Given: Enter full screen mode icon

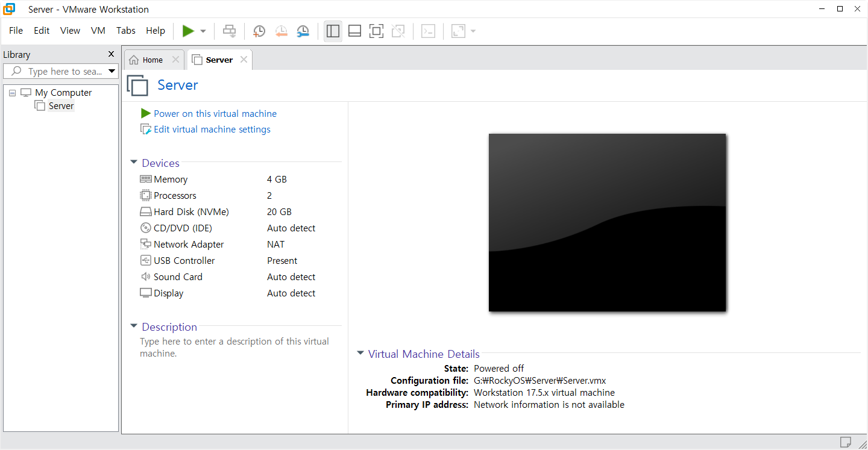Looking at the screenshot, I should [377, 31].
